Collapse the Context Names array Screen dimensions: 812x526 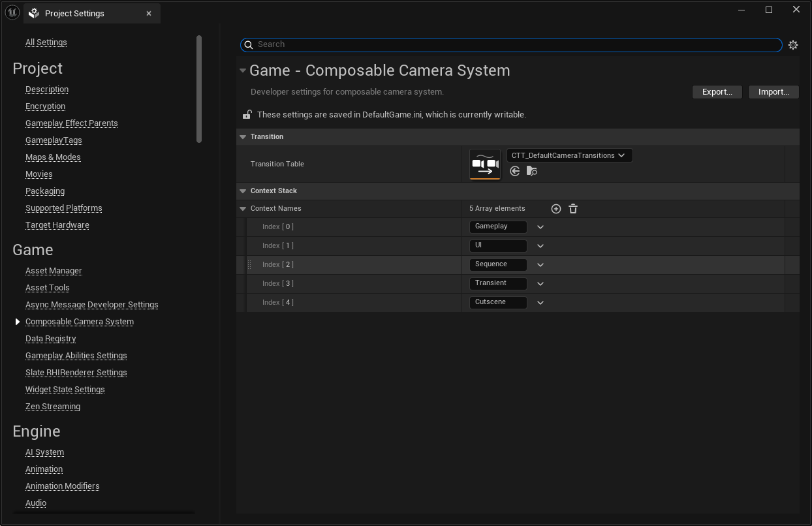tap(243, 209)
